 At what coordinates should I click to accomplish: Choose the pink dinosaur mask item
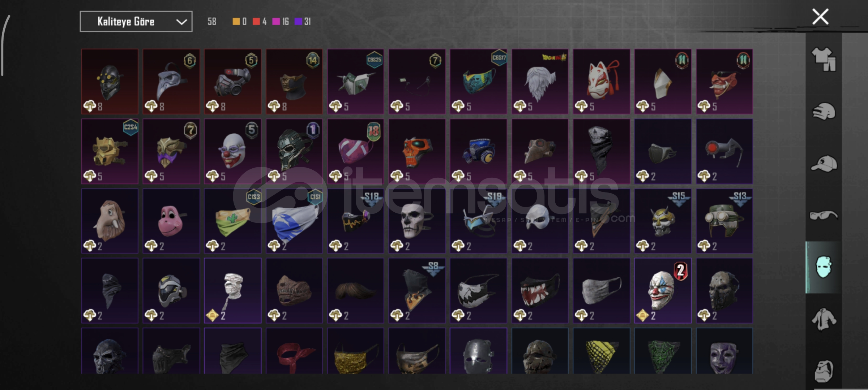(171, 221)
